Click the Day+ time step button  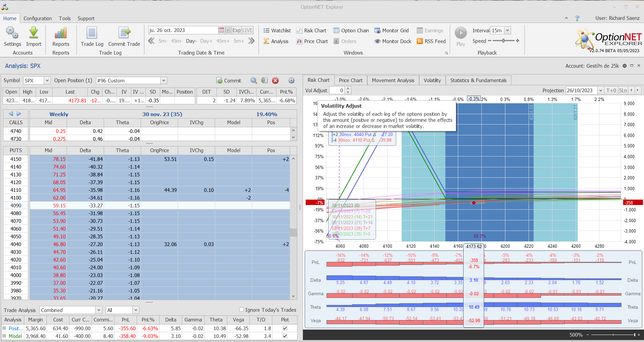206,41
